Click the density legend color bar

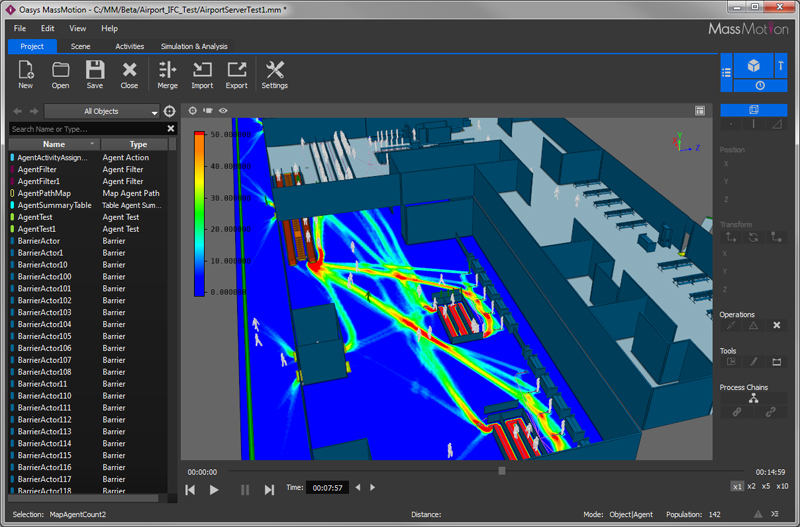point(199,214)
